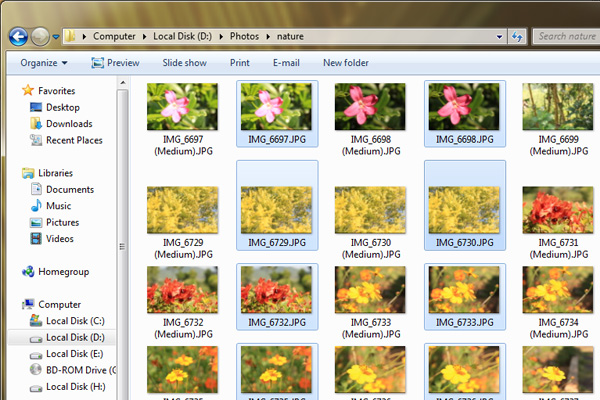Click the Downloads label in sidebar

coord(69,124)
